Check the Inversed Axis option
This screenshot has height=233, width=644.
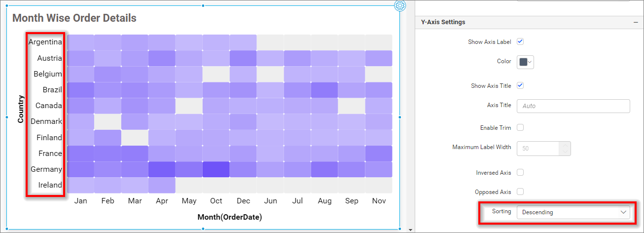[520, 172]
